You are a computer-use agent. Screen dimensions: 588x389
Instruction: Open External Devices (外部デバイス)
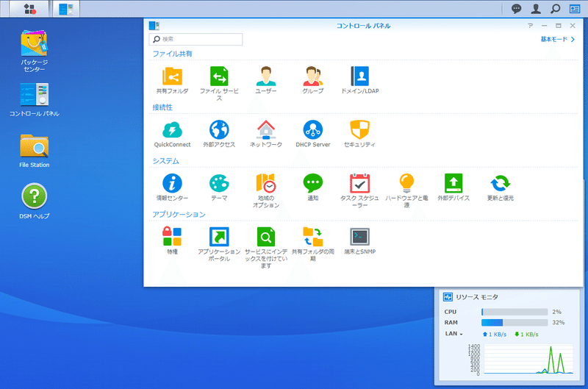pos(453,183)
